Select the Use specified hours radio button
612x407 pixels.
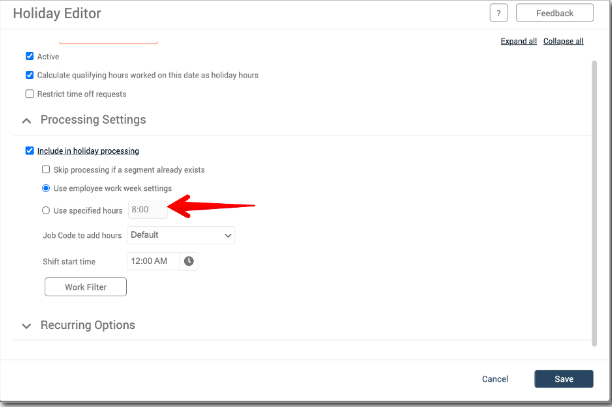pos(46,210)
